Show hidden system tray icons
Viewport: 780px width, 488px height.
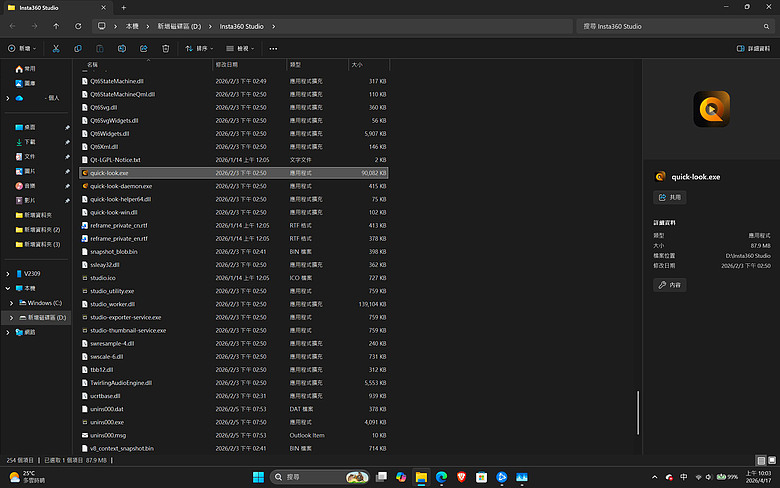[x=654, y=477]
